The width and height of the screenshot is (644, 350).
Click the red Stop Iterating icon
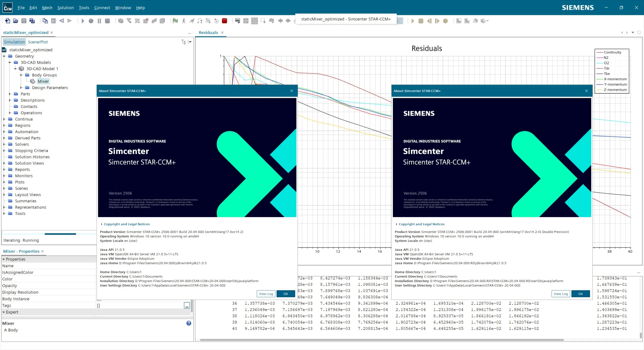tap(225, 21)
